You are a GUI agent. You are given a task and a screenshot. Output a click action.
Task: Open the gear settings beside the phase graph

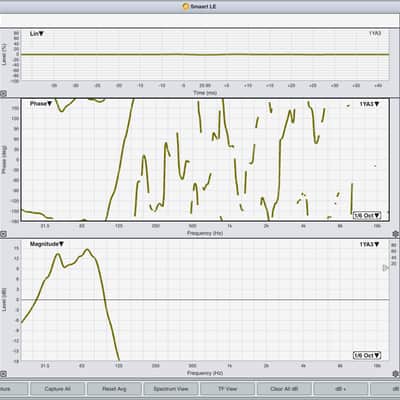(x=396, y=234)
